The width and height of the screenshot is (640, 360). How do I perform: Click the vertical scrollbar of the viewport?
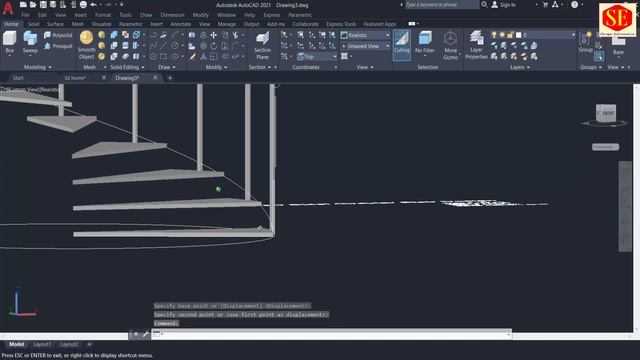pos(636,208)
